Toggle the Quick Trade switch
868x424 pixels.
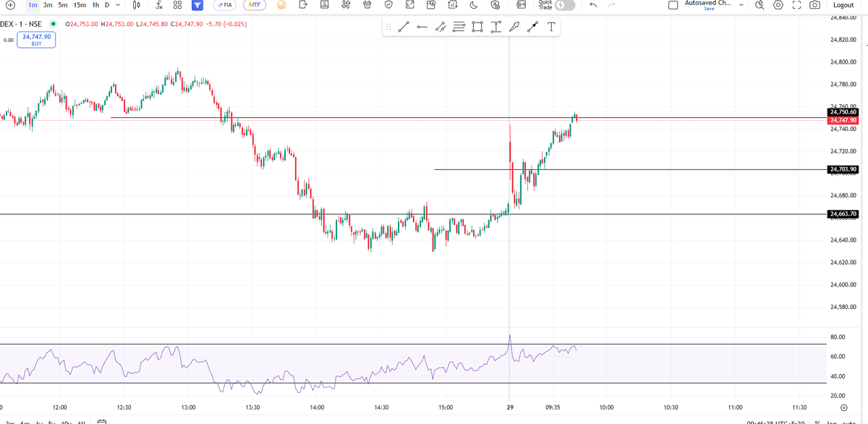(x=565, y=5)
